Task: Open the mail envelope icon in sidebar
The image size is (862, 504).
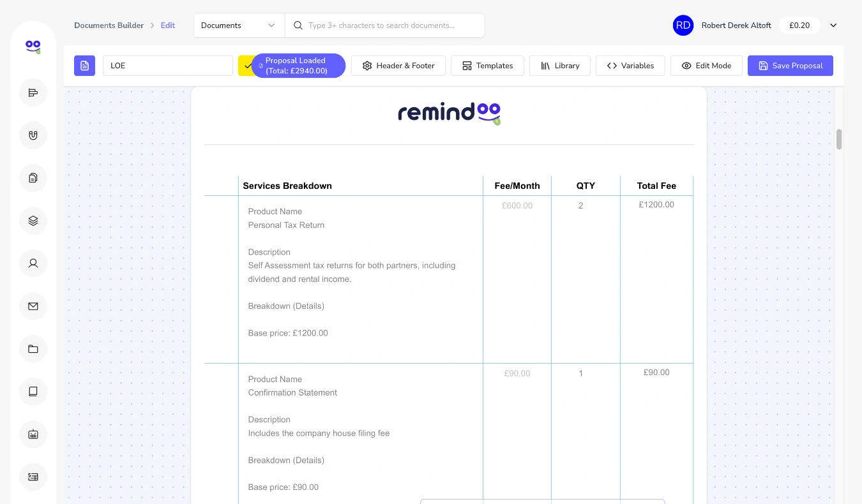Action: [x=33, y=306]
